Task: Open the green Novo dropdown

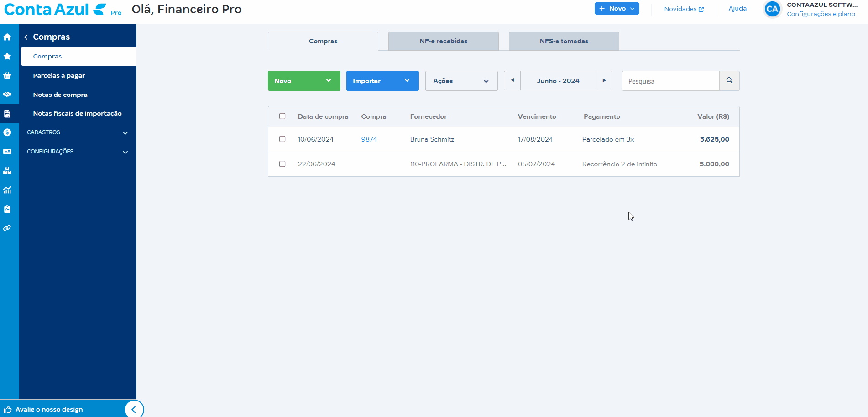Action: tap(304, 81)
